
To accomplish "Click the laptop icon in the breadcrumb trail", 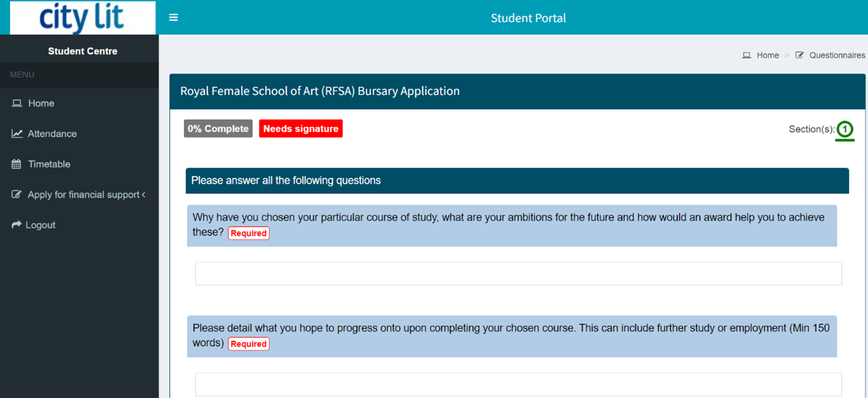I will point(746,55).
